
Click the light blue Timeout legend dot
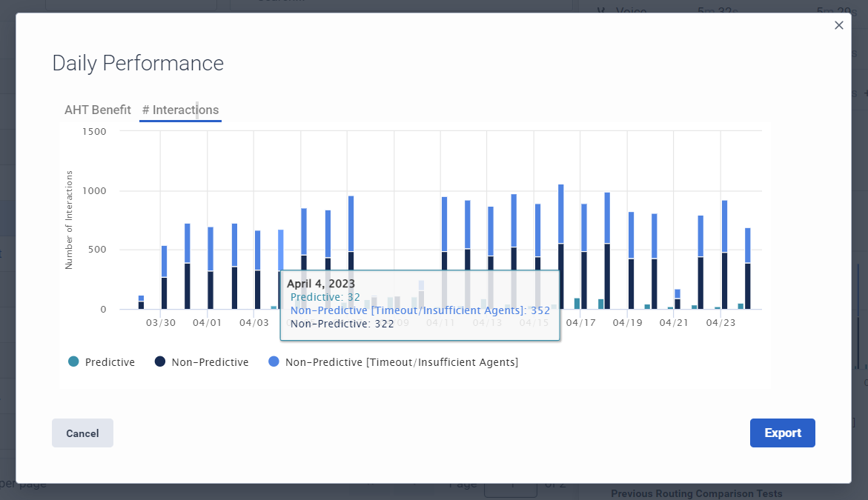pos(272,361)
